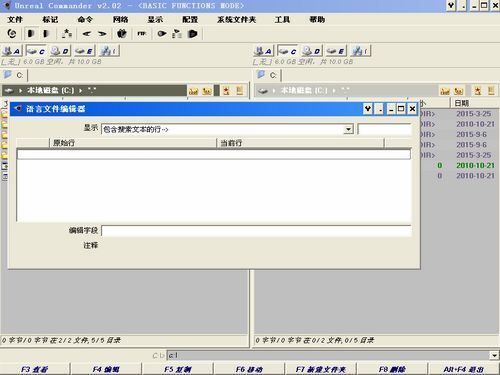Click F4 编辑 function button

click(106, 369)
